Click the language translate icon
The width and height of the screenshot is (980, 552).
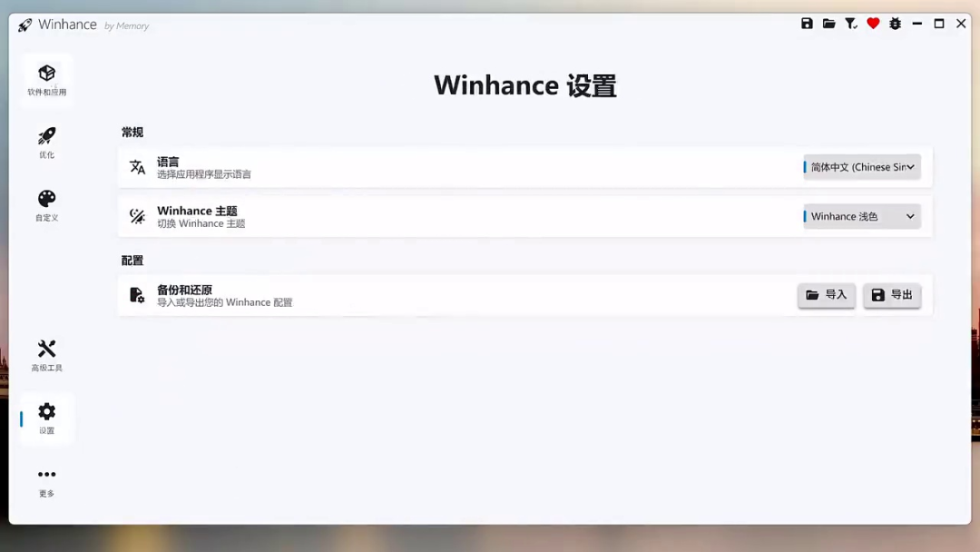(138, 167)
